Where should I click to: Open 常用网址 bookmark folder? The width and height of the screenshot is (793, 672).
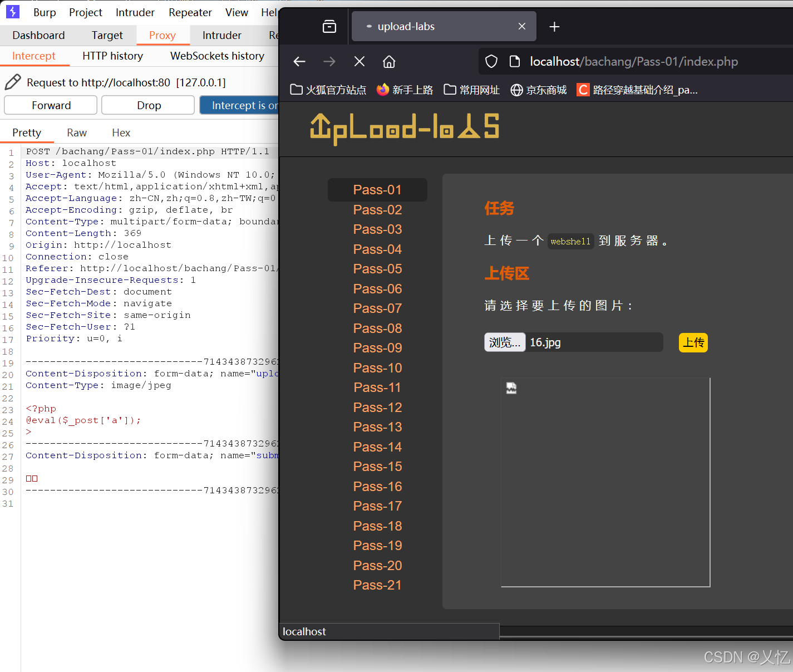(471, 90)
